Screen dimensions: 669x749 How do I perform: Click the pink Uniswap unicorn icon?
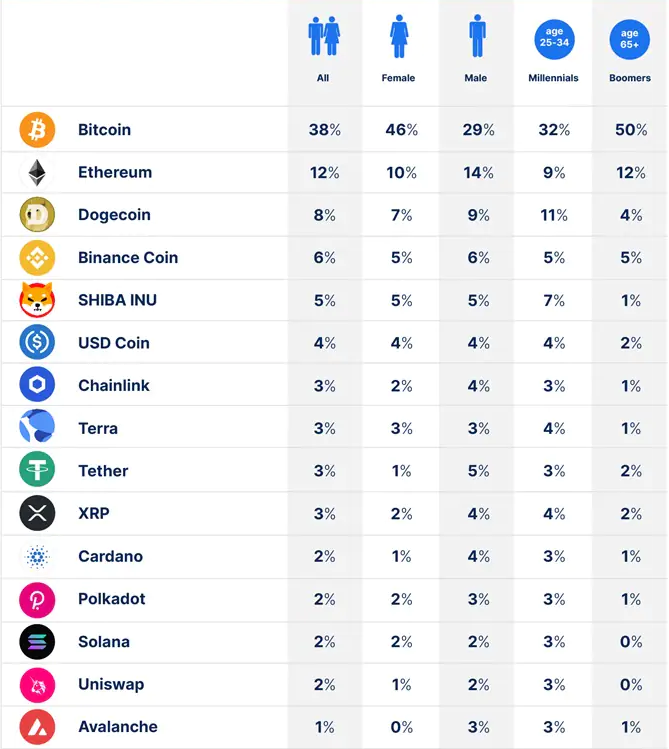pos(37,684)
